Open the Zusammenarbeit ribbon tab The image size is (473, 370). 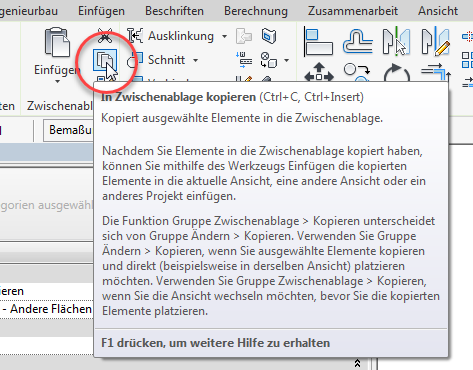coord(353,11)
